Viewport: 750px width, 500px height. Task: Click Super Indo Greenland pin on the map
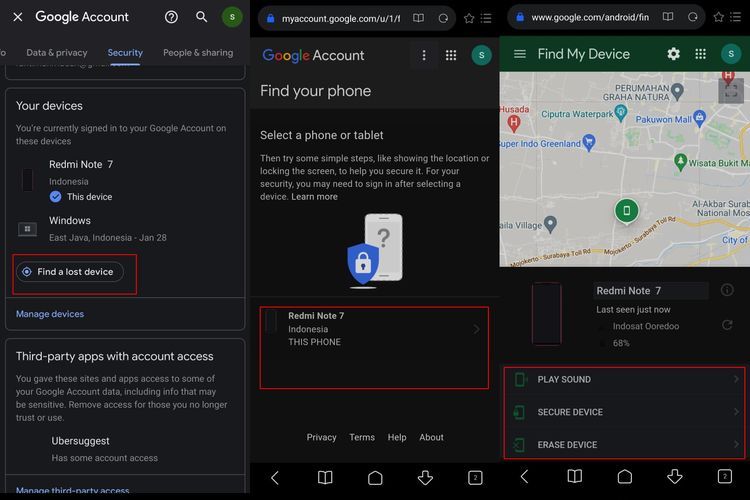coord(589,143)
